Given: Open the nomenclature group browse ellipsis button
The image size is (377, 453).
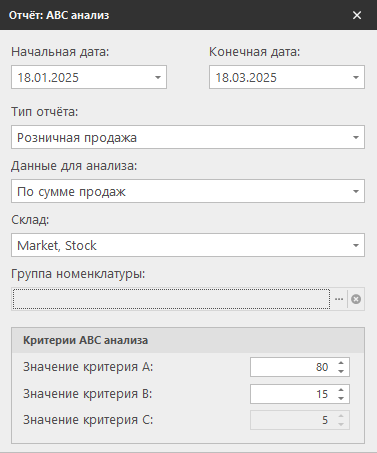Looking at the screenshot, I should [339, 299].
